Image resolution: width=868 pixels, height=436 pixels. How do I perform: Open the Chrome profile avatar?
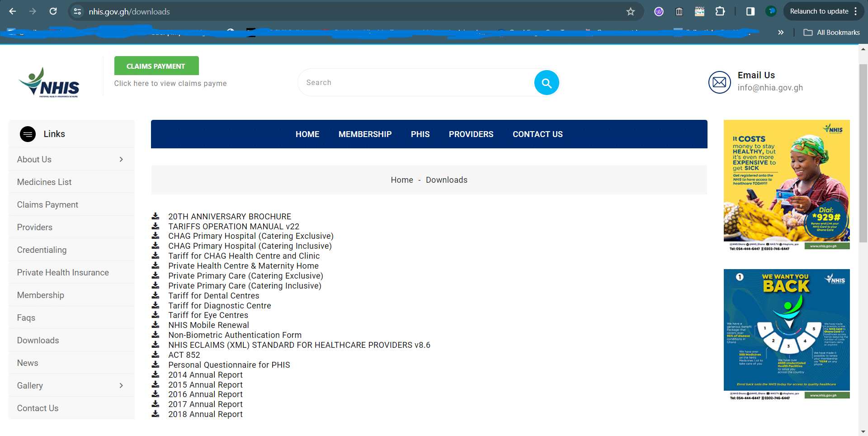coord(771,11)
